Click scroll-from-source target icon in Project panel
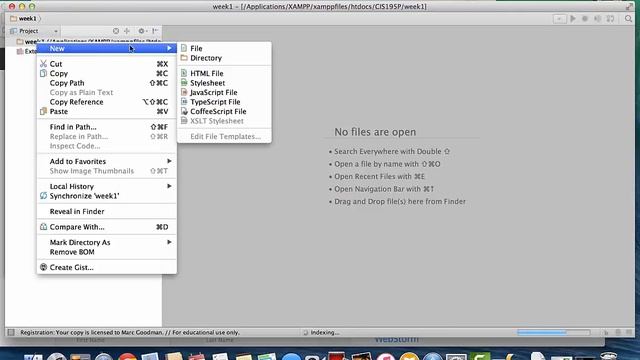640x360 pixels. click(116, 31)
